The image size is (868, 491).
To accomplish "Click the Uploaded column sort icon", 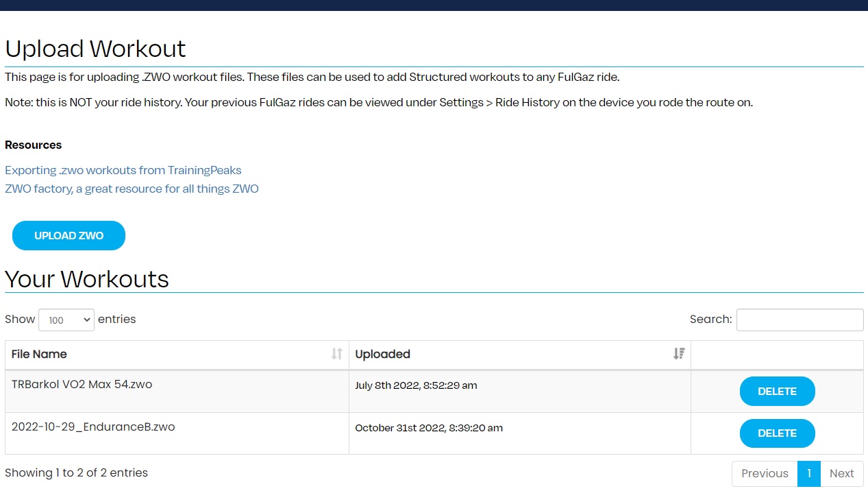I will [x=678, y=354].
